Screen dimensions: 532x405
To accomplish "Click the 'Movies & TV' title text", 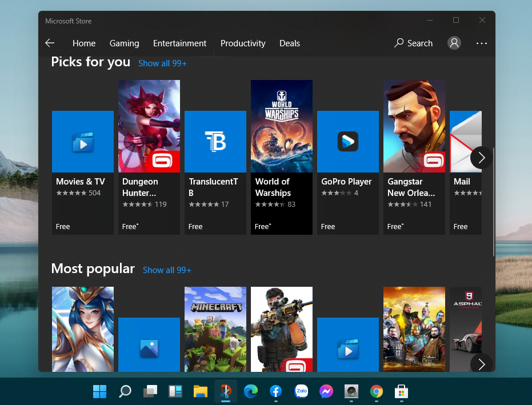I will pyautogui.click(x=81, y=182).
